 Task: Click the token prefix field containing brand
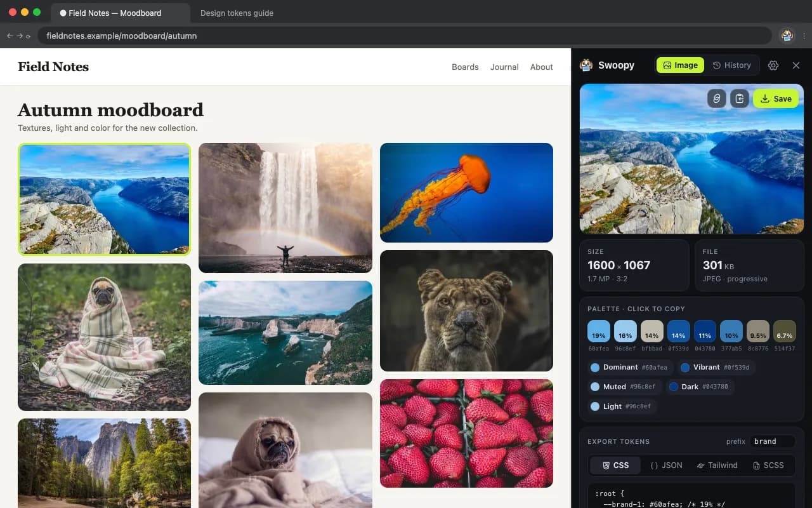point(772,441)
